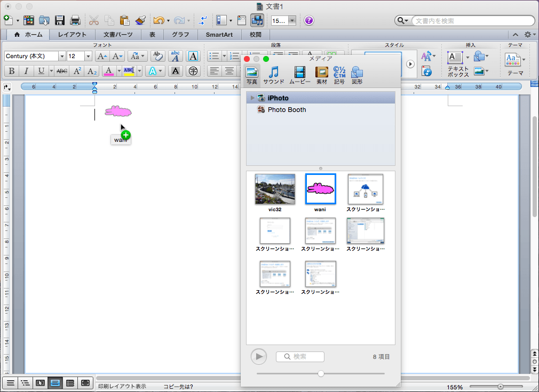Open the phonetic guide (abc A) tool
The image size is (539, 392).
176,56
